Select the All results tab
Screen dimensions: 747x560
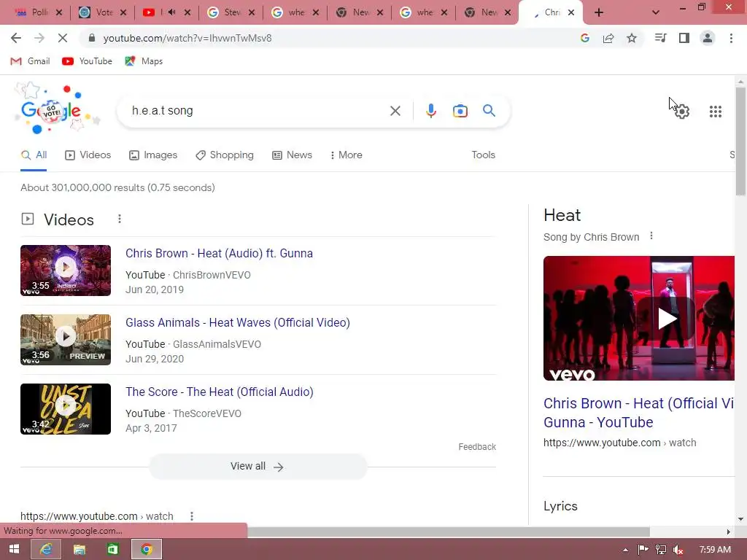point(34,155)
